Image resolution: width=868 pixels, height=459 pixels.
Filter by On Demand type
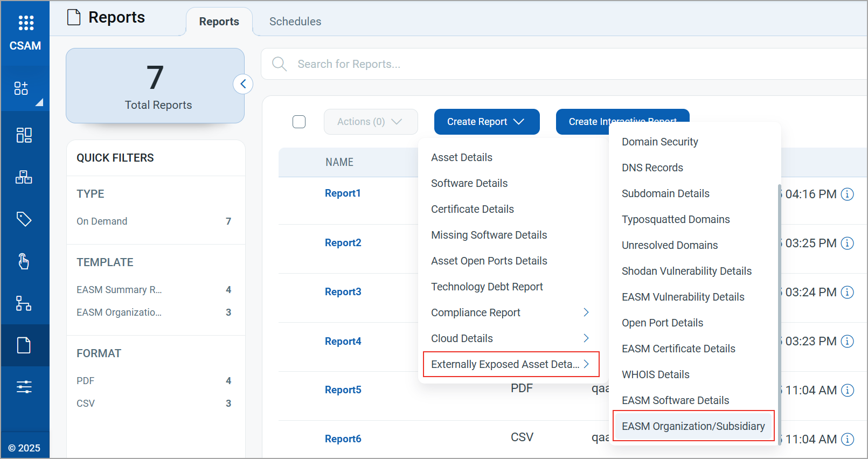(102, 221)
